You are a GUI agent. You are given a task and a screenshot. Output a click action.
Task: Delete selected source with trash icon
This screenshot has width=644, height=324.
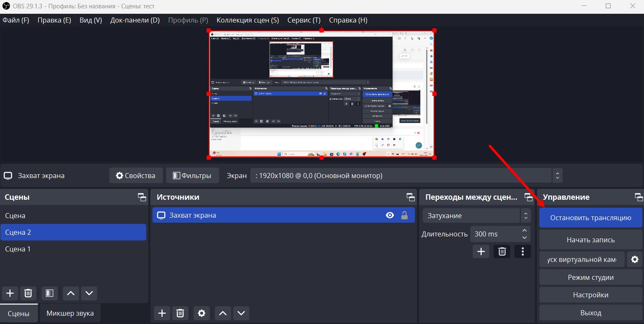pyautogui.click(x=180, y=313)
